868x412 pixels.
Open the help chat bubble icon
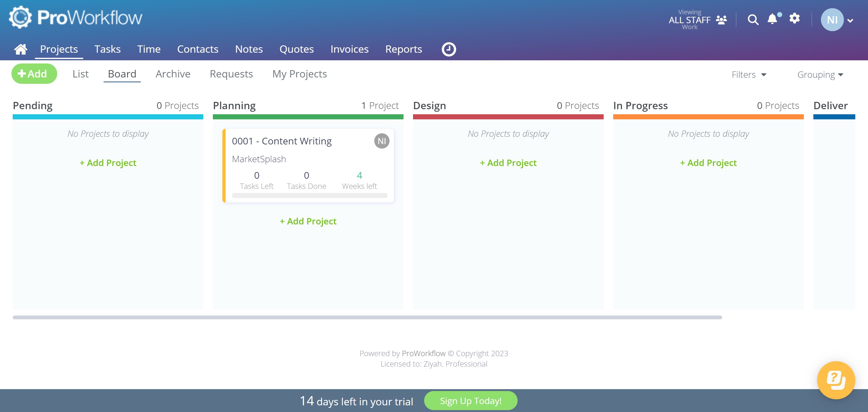tap(836, 380)
